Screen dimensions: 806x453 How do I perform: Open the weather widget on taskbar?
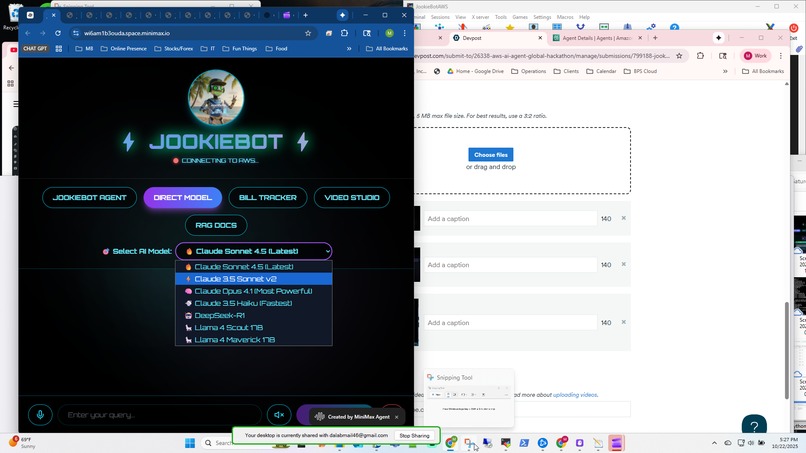(23, 442)
